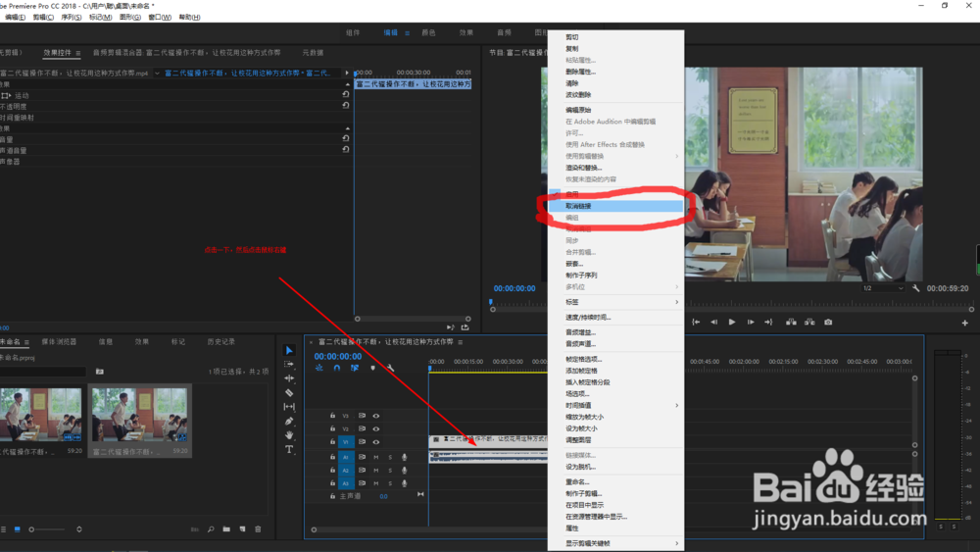Toggle timeline snap magnet icon
This screenshot has width=980, height=552.
coord(337,369)
